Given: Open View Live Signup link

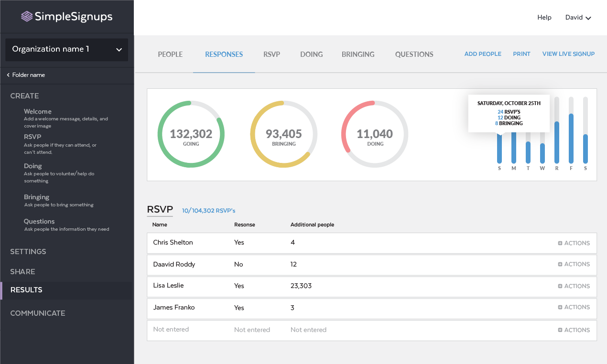Looking at the screenshot, I should tap(568, 54).
